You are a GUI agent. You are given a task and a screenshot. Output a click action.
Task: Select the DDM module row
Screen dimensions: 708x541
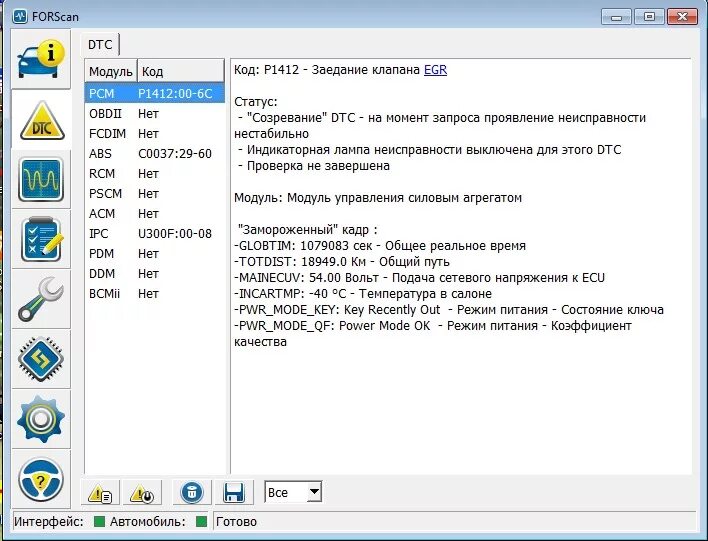pyautogui.click(x=154, y=274)
